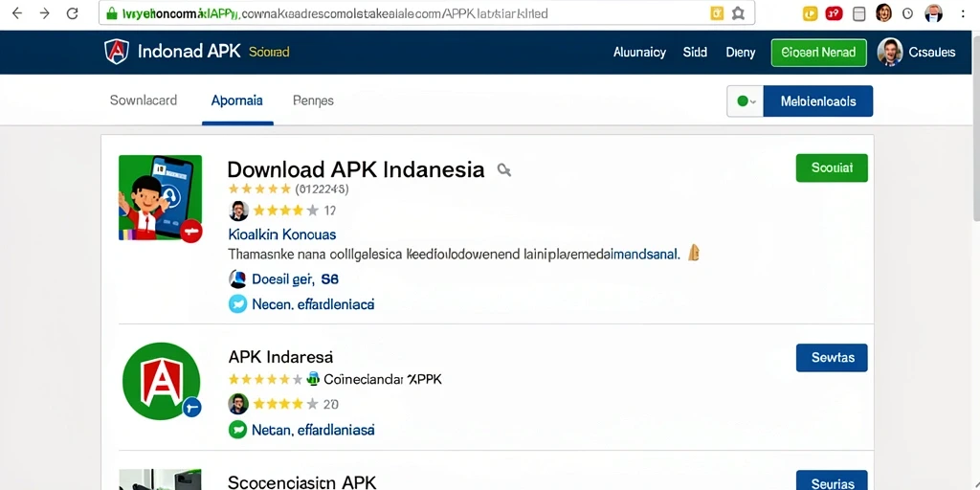Bookmark this page with the star icon
The image size is (980, 490).
click(738, 13)
